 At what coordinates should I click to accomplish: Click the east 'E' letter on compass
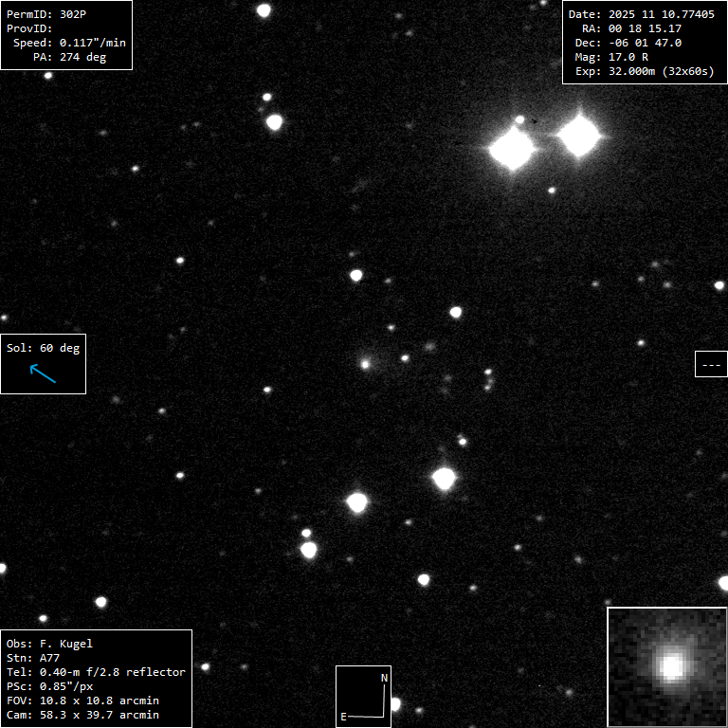click(x=343, y=717)
